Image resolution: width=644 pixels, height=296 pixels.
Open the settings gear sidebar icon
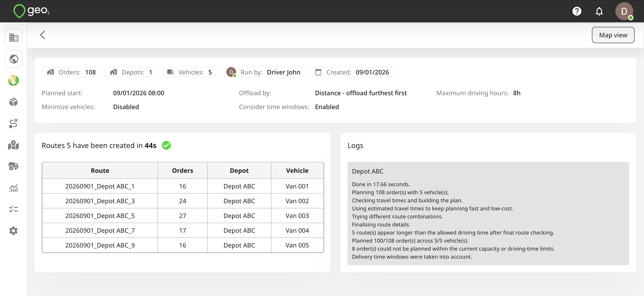click(x=13, y=230)
